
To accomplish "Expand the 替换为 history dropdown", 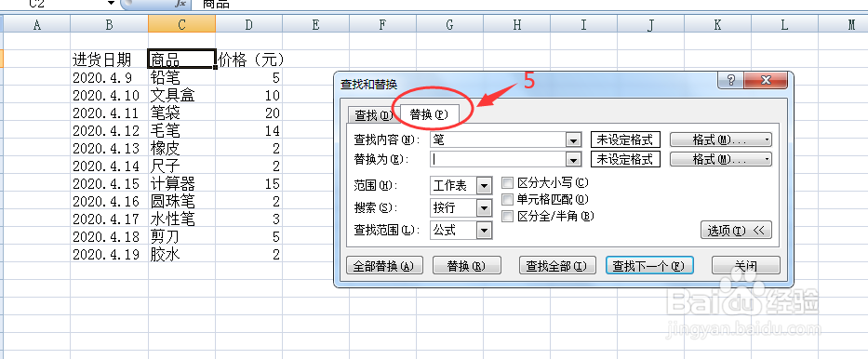I will pos(574,159).
